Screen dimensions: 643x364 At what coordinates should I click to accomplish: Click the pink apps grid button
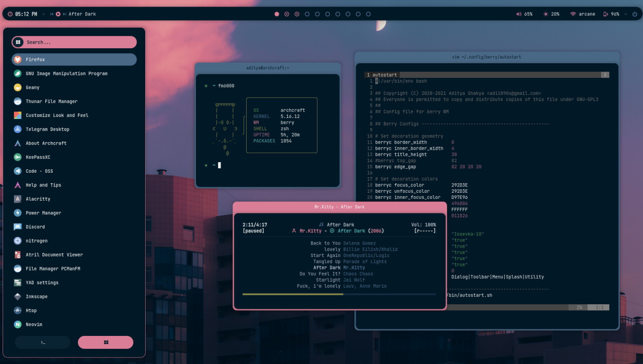(105, 342)
